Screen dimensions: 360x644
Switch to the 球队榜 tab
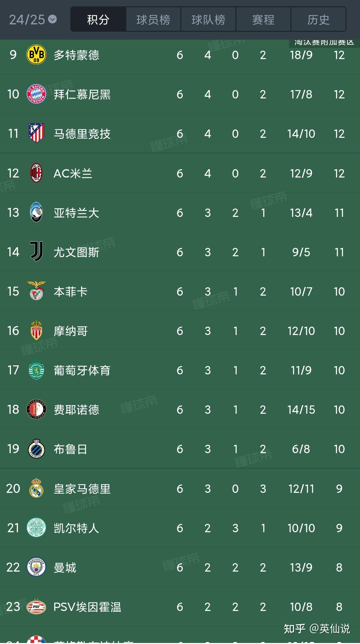(x=208, y=19)
